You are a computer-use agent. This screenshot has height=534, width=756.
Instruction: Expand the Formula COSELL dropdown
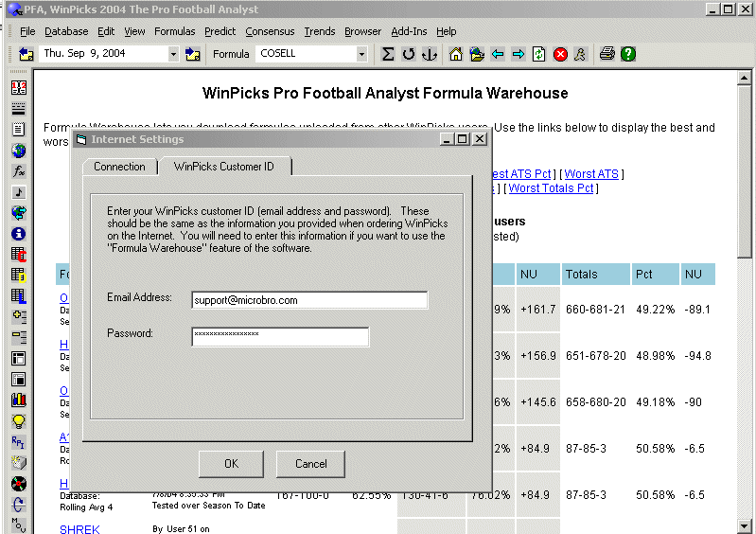click(361, 54)
